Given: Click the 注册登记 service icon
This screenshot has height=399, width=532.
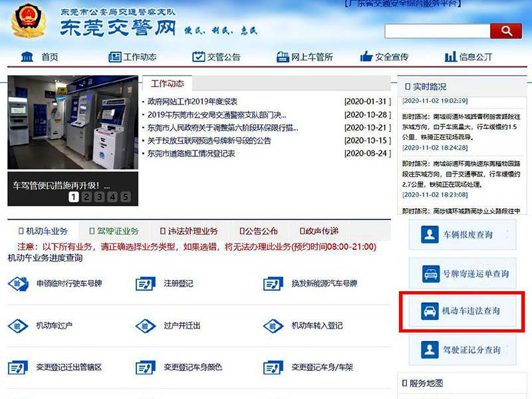Looking at the screenshot, I should (145, 284).
